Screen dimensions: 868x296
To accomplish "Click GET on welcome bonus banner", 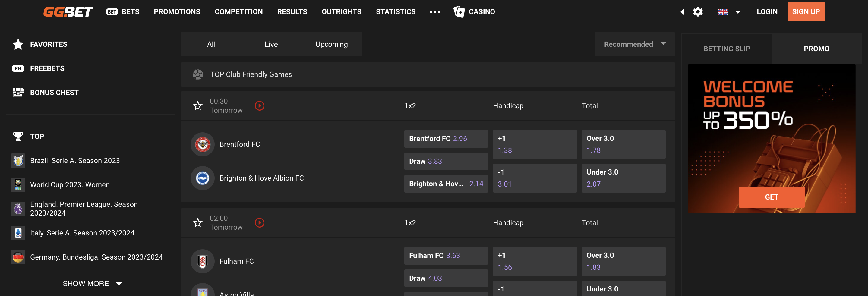I will tap(771, 197).
